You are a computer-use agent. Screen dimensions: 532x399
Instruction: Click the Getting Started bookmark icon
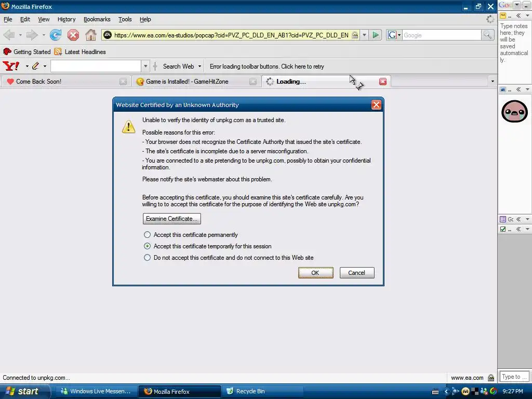pos(7,51)
